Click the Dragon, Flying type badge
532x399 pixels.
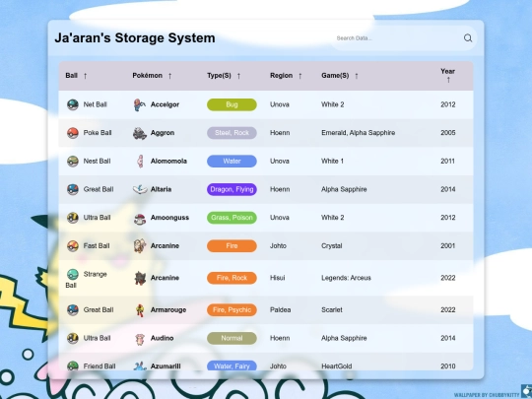tap(232, 189)
